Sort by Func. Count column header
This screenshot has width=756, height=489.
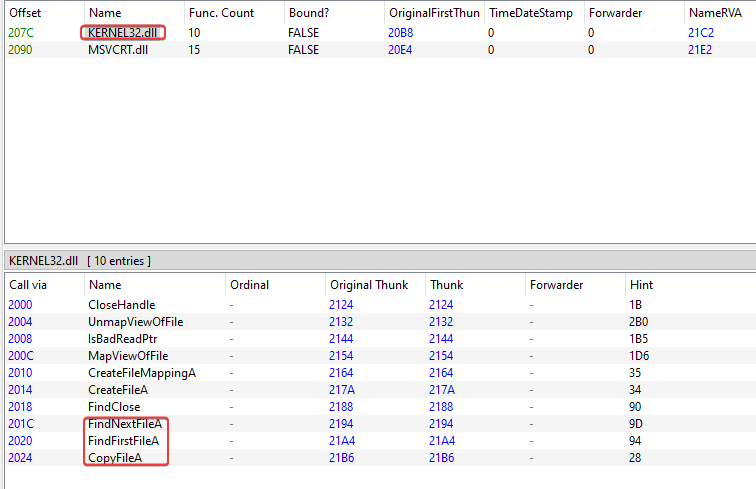pyautogui.click(x=234, y=13)
